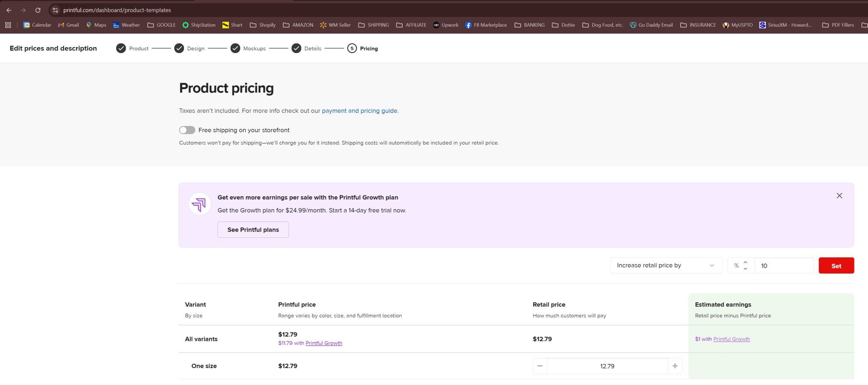The height and width of the screenshot is (385, 868).
Task: Return to the Mockups step
Action: (x=248, y=48)
